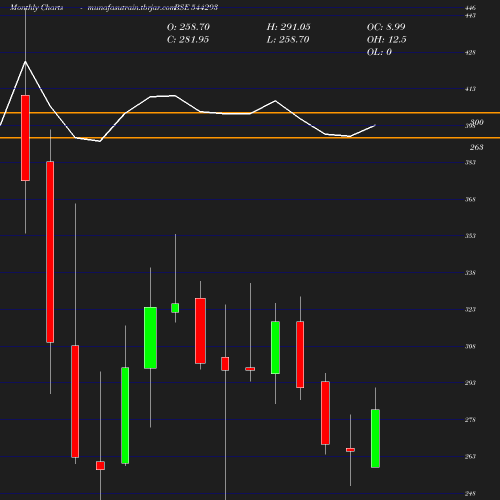
Task: Click the 300 level label near the upper orange line
Action: click(x=477, y=122)
